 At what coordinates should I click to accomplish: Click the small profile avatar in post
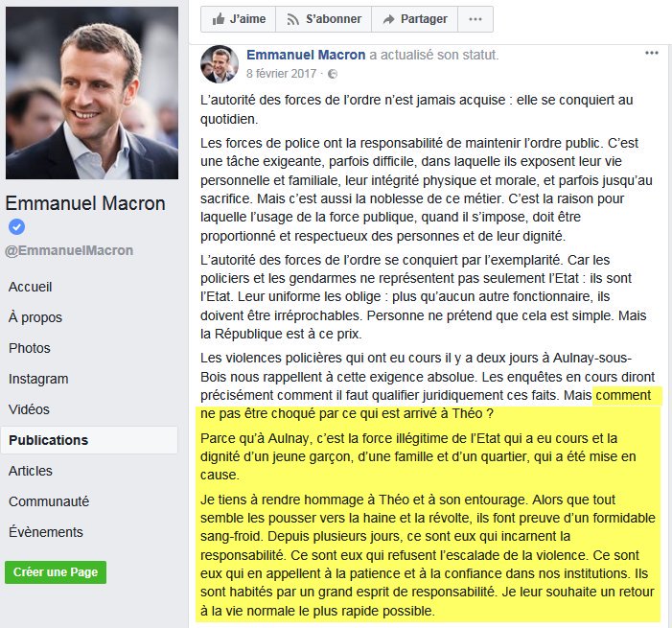(x=220, y=63)
